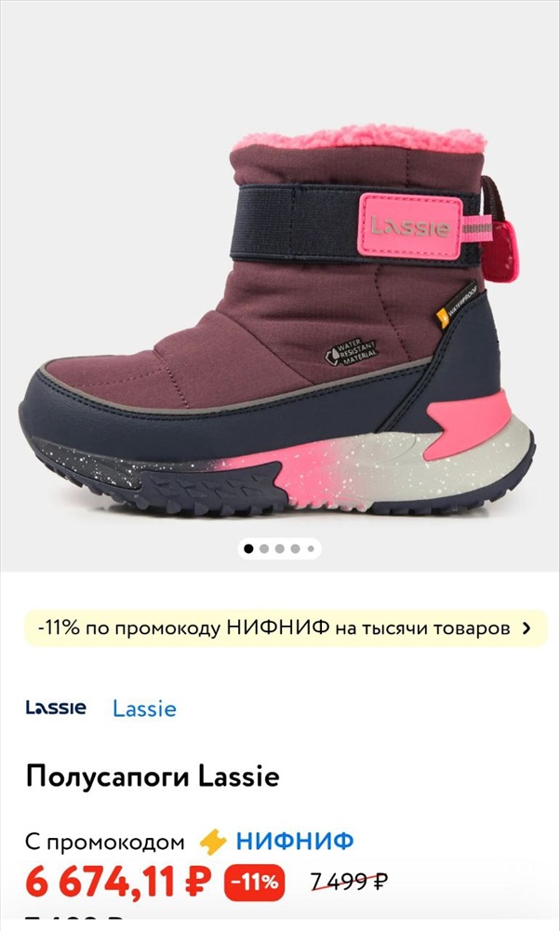This screenshot has width=560, height=931.
Task: Open the Lassie brand link
Action: (x=145, y=708)
